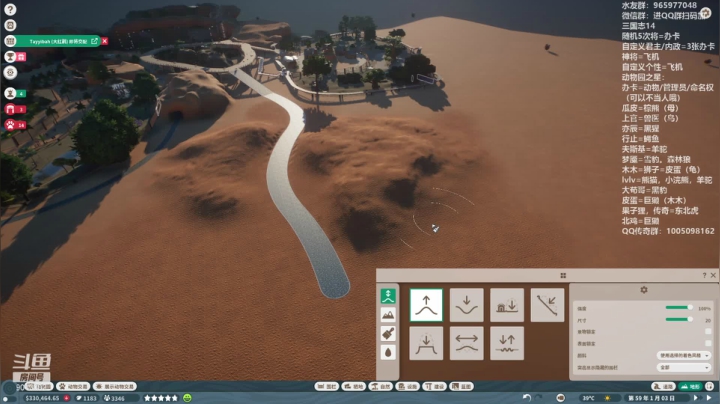This screenshot has width=720, height=404.
Task: Play game at normal speed
Action: [x=695, y=398]
